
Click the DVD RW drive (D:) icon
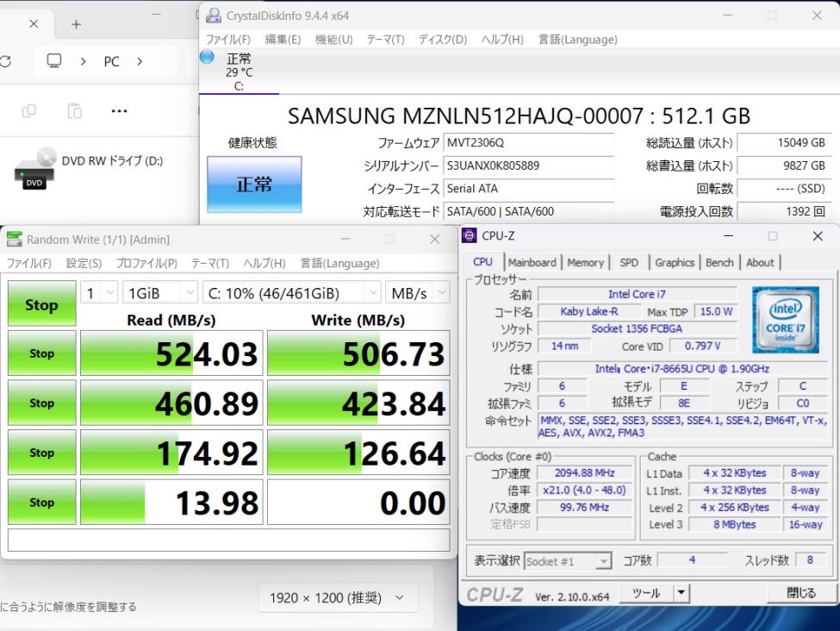point(35,168)
